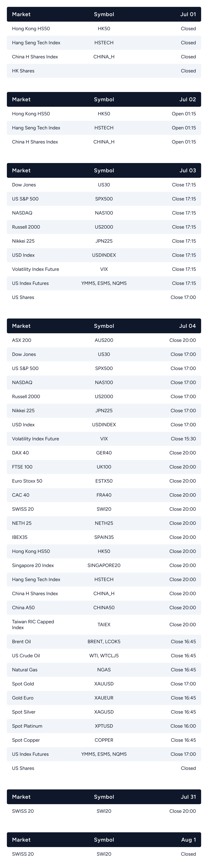Select the BRENT, LCOK5 symbol cell
This screenshot has width=208, height=868.
click(104, 642)
